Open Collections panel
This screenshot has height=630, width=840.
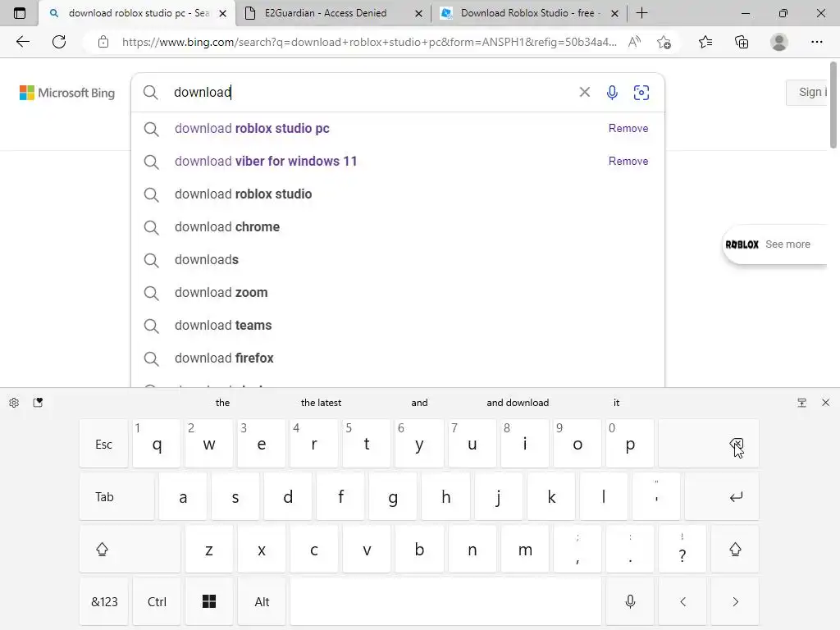pos(742,42)
